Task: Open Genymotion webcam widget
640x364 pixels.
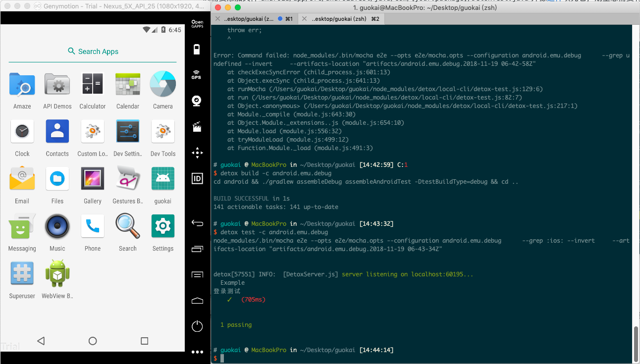Action: (197, 101)
